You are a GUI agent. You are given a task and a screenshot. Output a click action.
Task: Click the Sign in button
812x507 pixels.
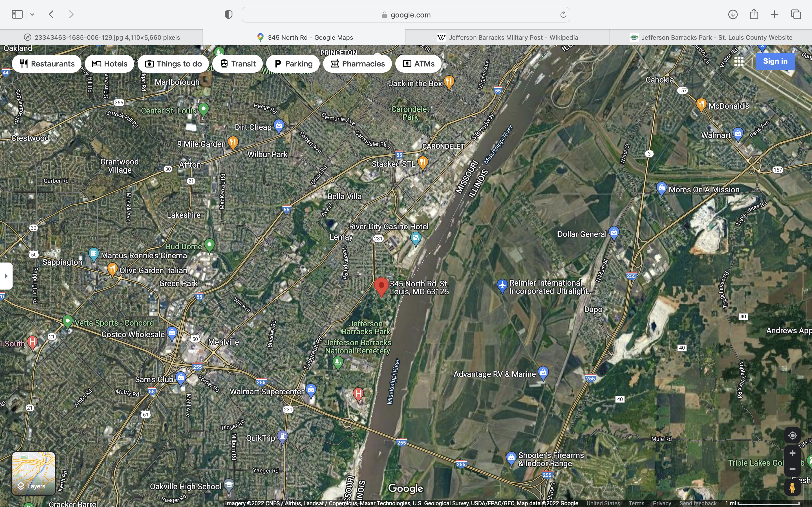[775, 61]
